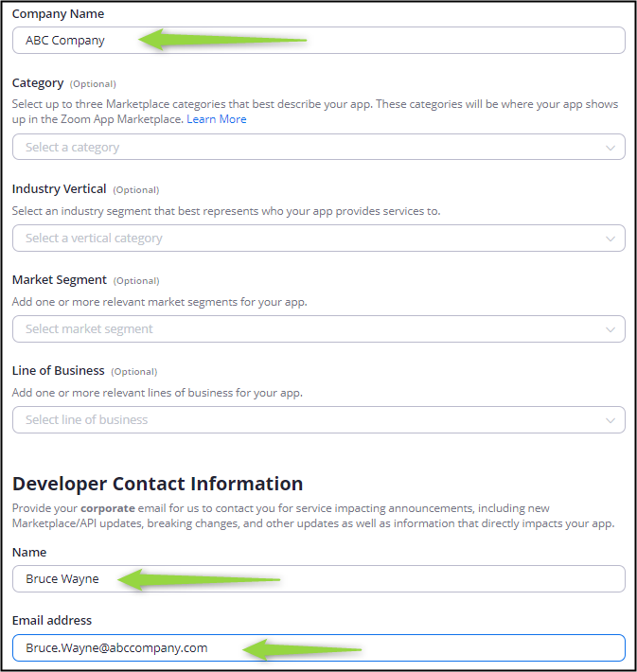Click the Email address input field

pyautogui.click(x=318, y=647)
